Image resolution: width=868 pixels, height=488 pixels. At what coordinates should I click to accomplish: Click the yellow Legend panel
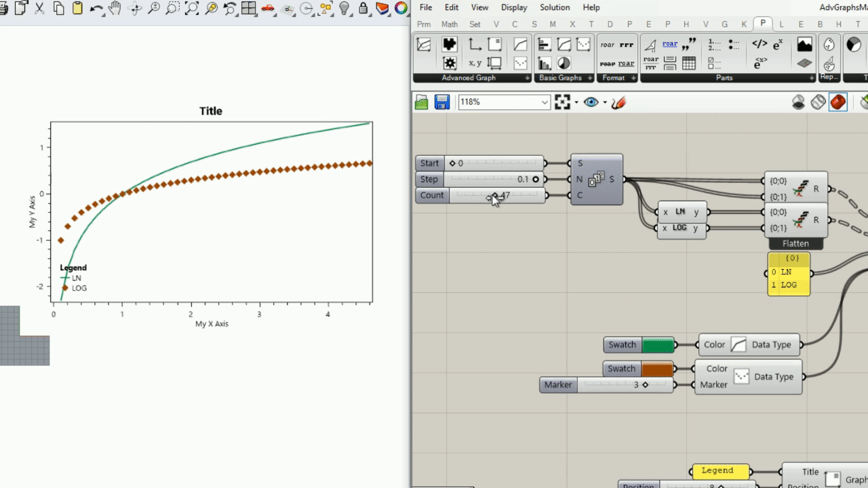tap(721, 471)
